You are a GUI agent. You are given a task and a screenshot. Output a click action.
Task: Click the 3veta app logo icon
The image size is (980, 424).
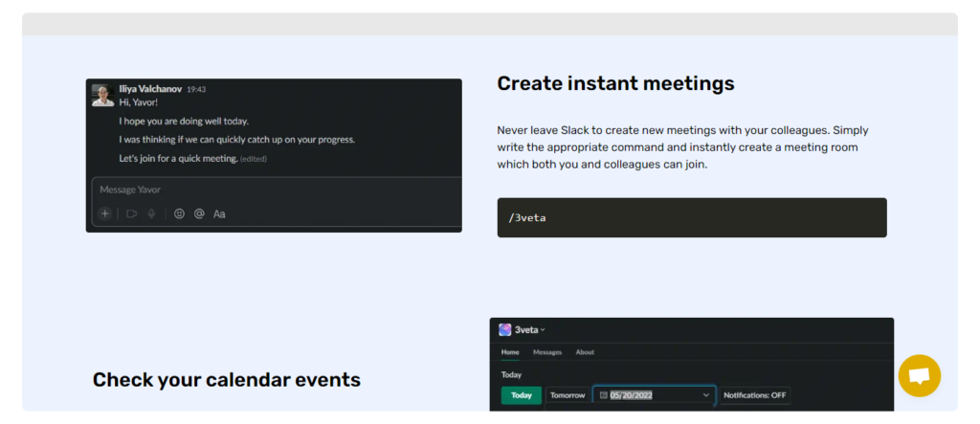click(x=505, y=329)
